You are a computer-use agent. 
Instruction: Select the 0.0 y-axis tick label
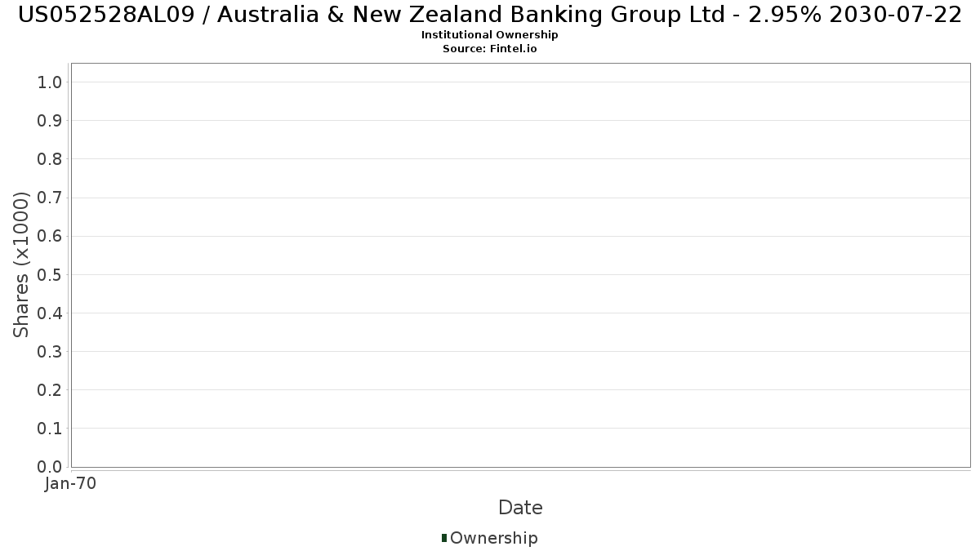tap(50, 467)
